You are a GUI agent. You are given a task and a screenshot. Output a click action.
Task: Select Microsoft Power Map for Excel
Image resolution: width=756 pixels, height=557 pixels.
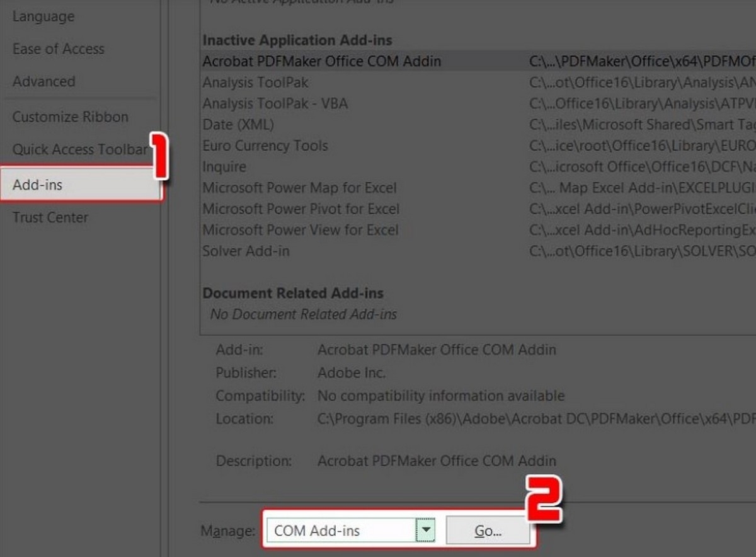tap(299, 188)
